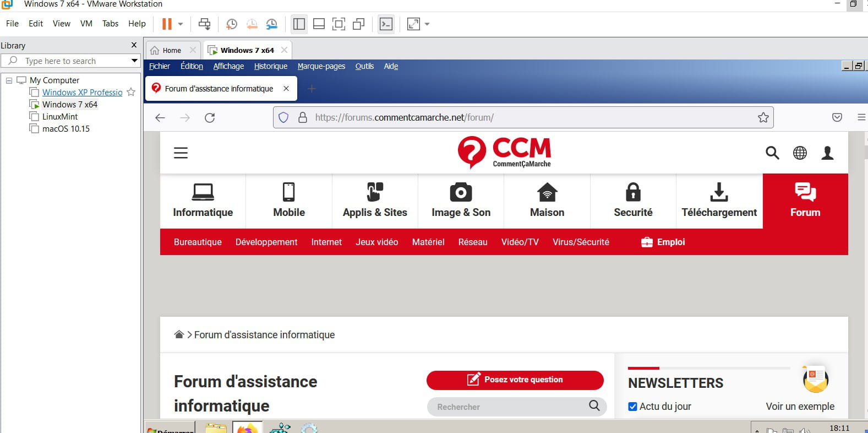Open the Image & Son category
This screenshot has height=433, width=868.
click(461, 201)
